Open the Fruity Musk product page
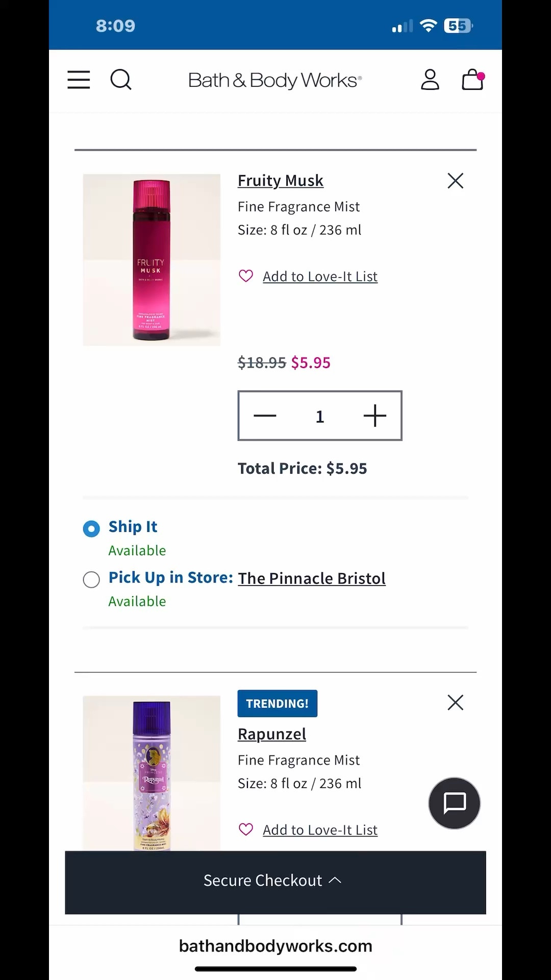The width and height of the screenshot is (551, 980). click(280, 180)
